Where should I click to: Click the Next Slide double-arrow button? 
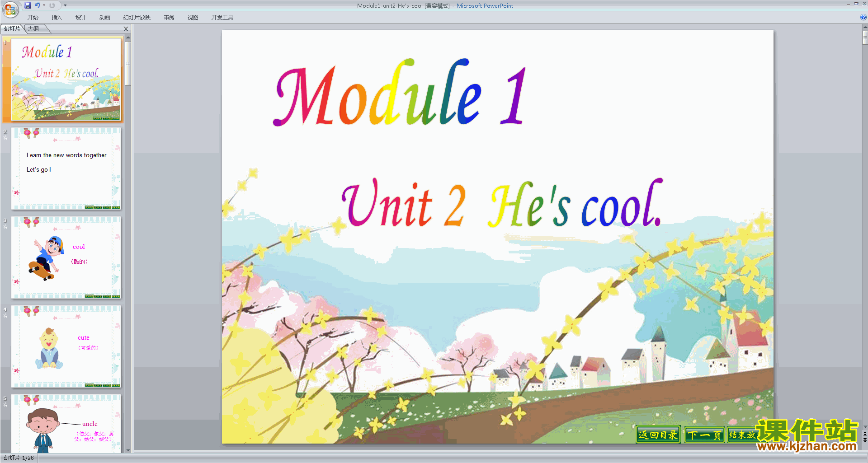(865, 440)
